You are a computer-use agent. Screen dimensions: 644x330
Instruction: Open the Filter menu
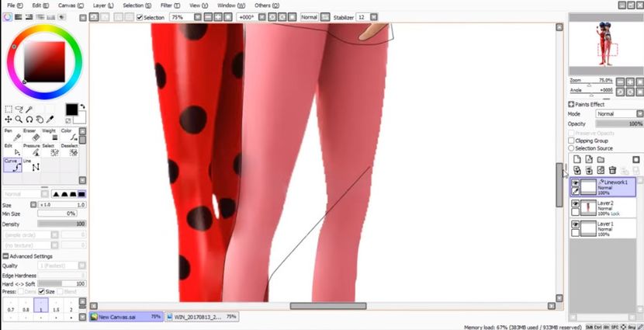click(170, 5)
